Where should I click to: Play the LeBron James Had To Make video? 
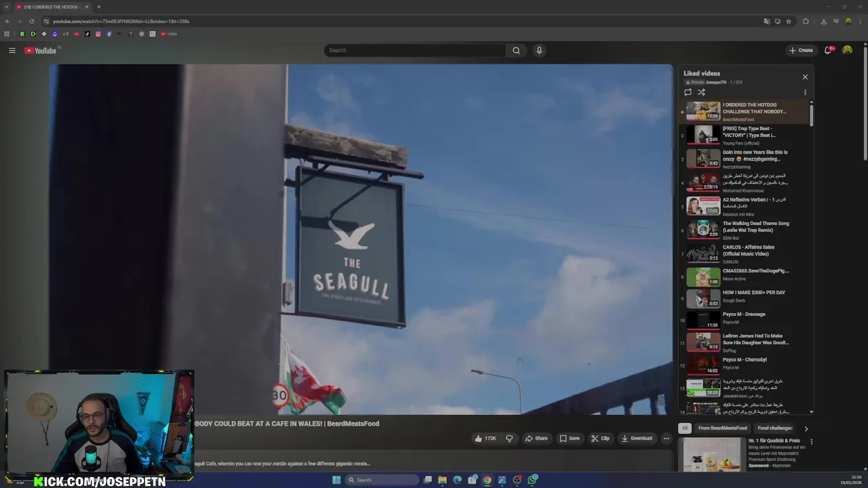[x=745, y=342]
